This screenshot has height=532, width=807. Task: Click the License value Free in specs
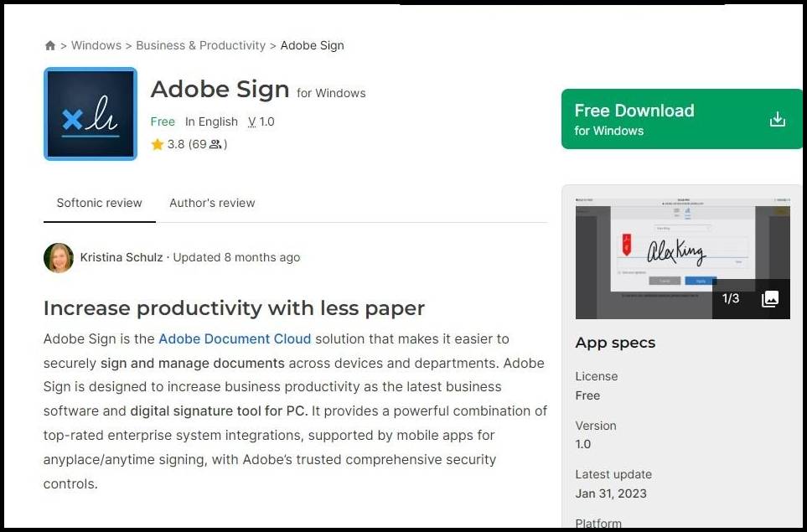(587, 395)
